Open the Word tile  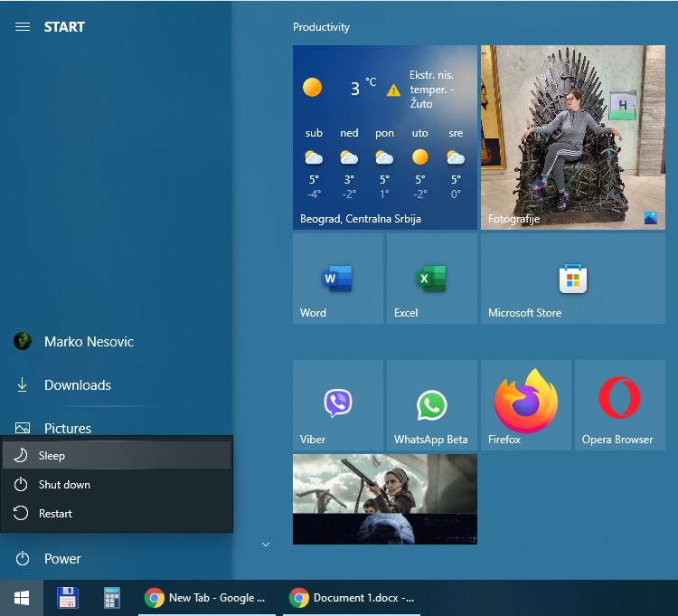(x=338, y=279)
